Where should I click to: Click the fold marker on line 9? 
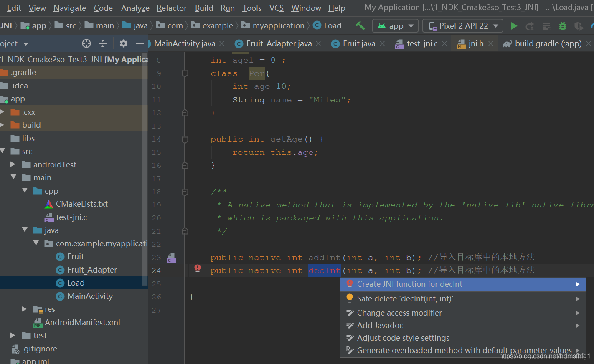[185, 73]
